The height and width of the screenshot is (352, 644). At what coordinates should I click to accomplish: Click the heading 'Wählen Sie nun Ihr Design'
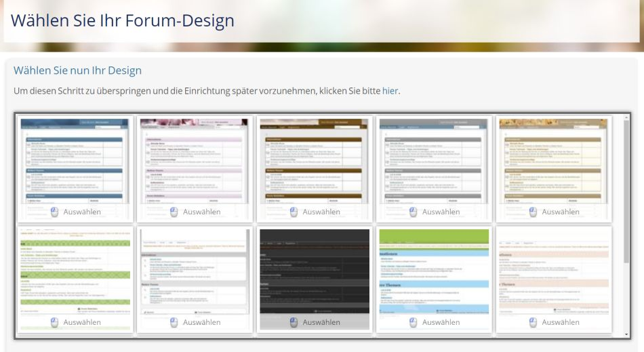coord(77,71)
